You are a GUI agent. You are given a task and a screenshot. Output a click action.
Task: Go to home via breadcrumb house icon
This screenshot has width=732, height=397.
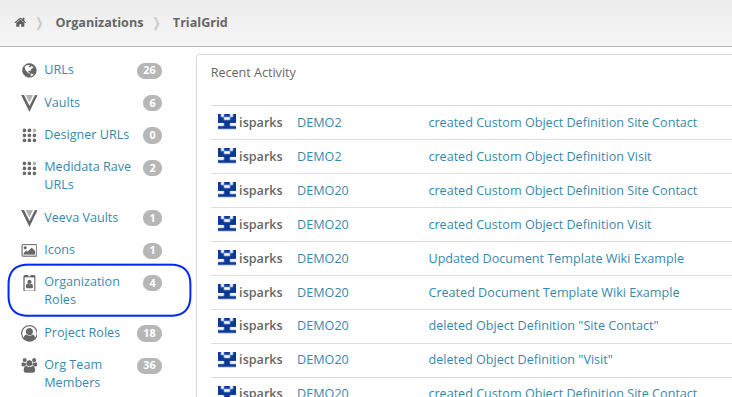click(x=20, y=22)
